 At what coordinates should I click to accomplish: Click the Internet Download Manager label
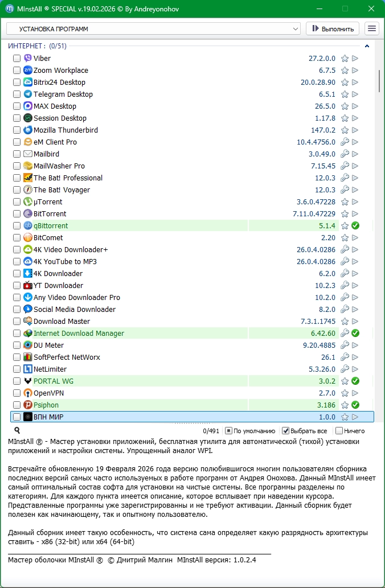click(x=79, y=333)
